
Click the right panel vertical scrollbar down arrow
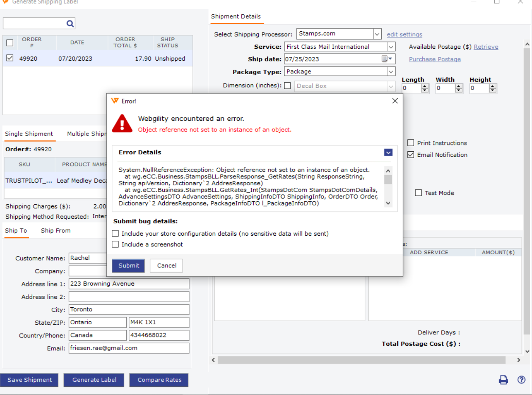click(527, 351)
